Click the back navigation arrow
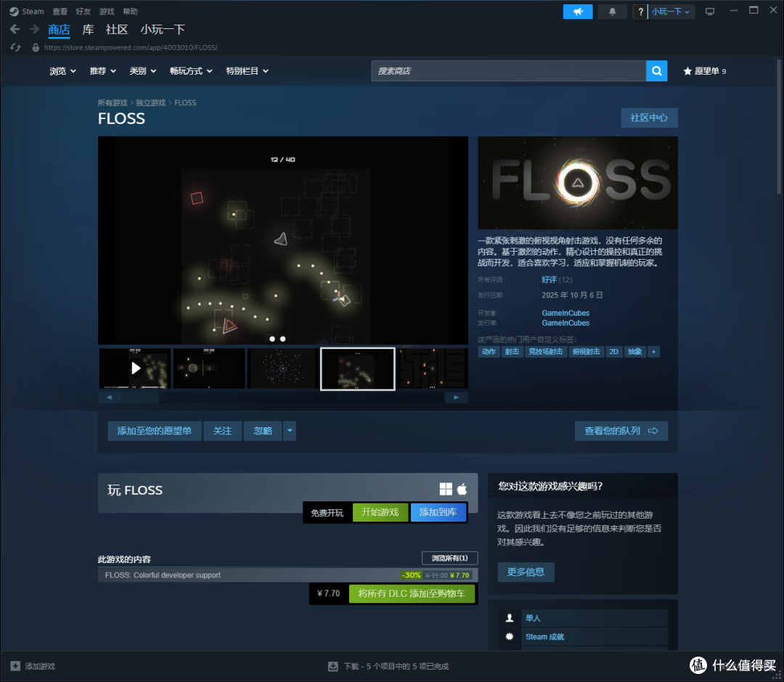The height and width of the screenshot is (682, 784). pyautogui.click(x=15, y=30)
